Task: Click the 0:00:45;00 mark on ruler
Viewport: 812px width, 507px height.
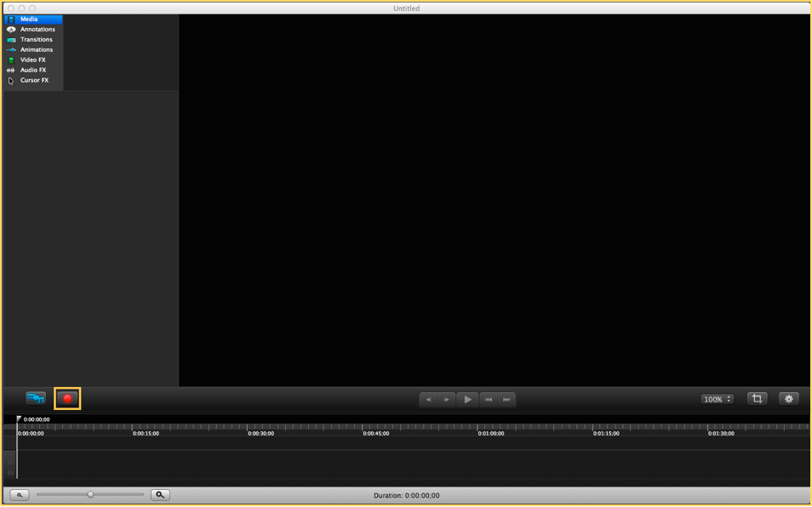Action: (376, 434)
